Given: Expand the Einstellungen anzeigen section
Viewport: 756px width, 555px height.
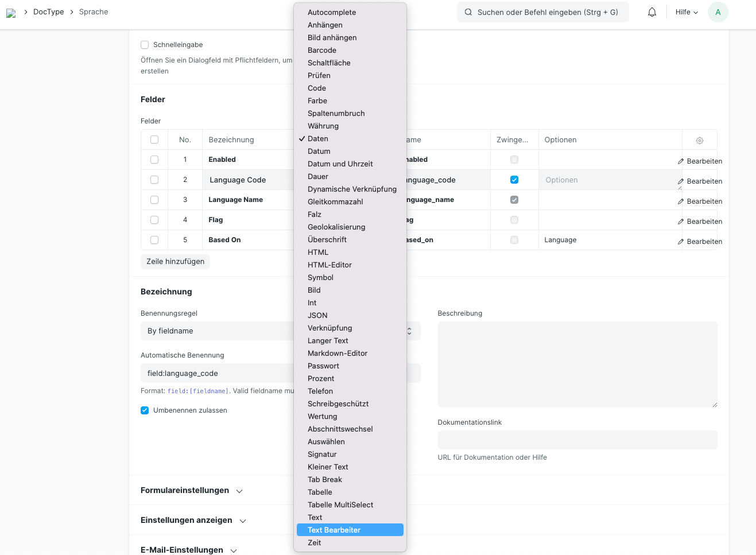Looking at the screenshot, I should 193,521.
